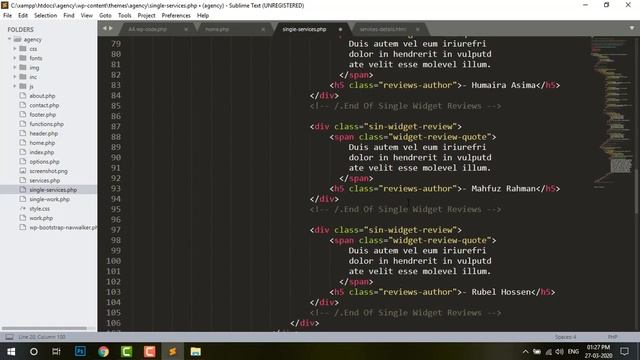Screen dimensions: 640x360
Task: Open the Edit menu
Action: pyautogui.click(x=23, y=16)
